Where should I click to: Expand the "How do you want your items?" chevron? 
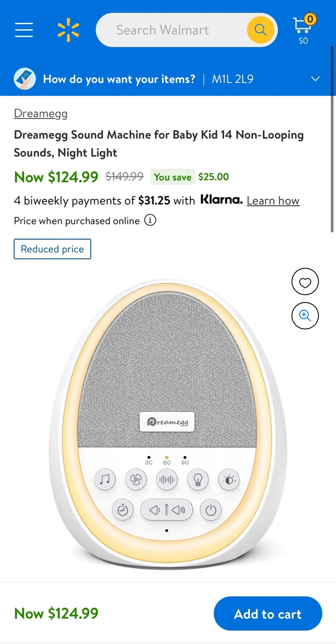[315, 79]
